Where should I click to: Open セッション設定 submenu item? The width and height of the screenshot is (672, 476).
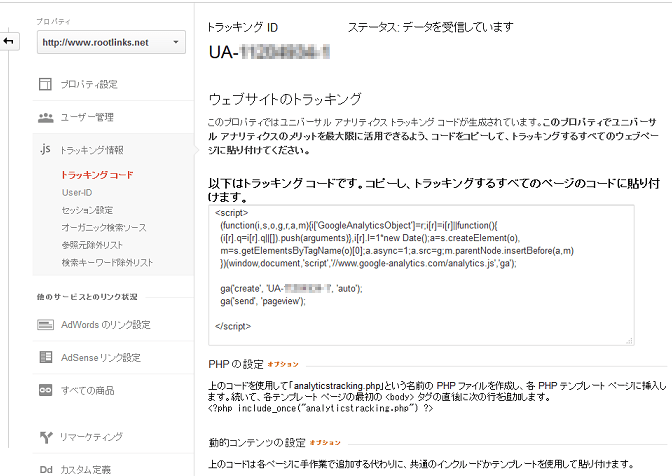pos(87,210)
